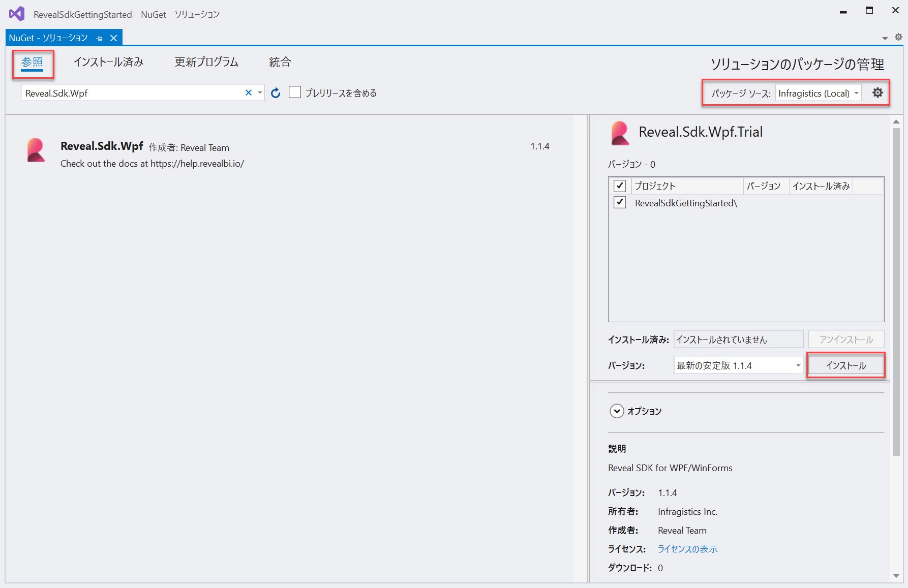Refresh the package search results
The height and width of the screenshot is (588, 908).
(276, 92)
